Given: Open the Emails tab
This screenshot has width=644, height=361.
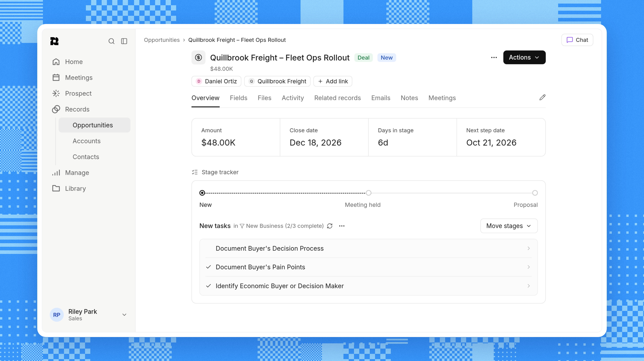Looking at the screenshot, I should [381, 98].
